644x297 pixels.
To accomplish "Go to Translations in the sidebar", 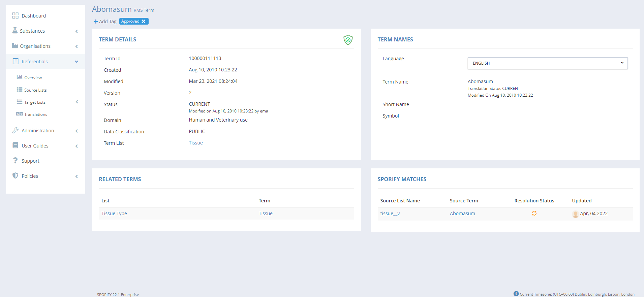I will pyautogui.click(x=35, y=114).
